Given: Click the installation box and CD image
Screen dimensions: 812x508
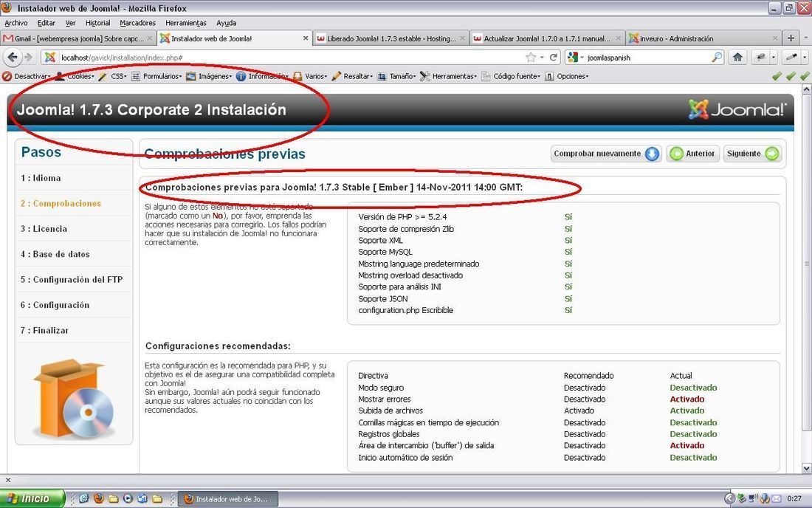Looking at the screenshot, I should point(74,399).
